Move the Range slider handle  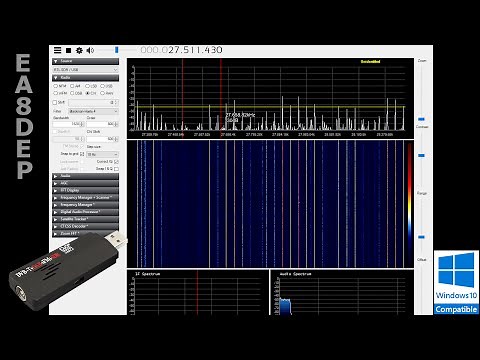point(421,237)
